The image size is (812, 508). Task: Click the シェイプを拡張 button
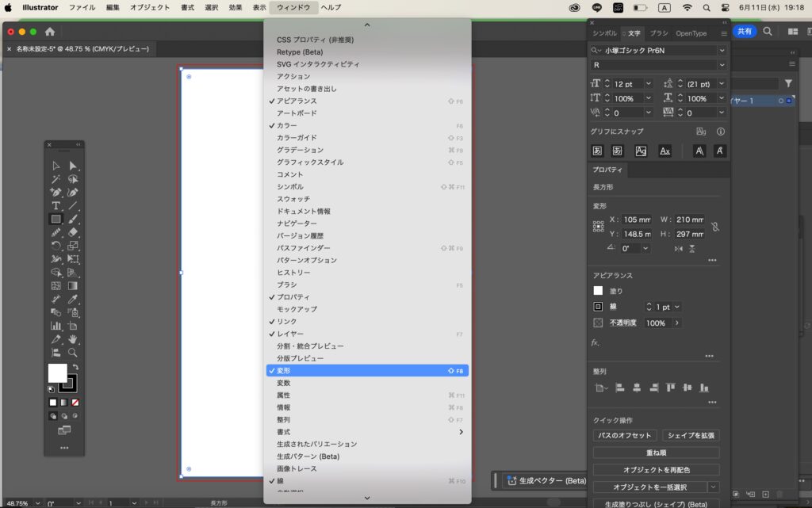click(691, 436)
